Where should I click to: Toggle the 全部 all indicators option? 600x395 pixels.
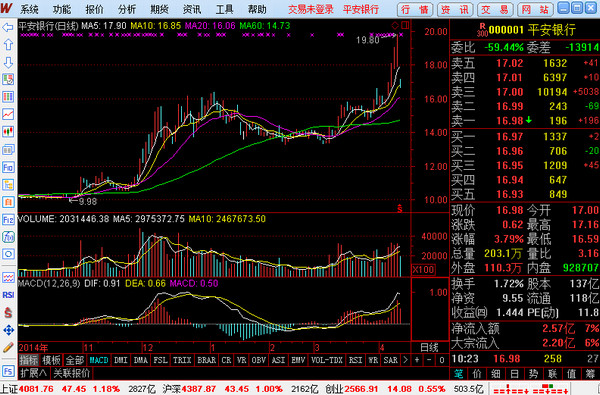tap(75, 360)
